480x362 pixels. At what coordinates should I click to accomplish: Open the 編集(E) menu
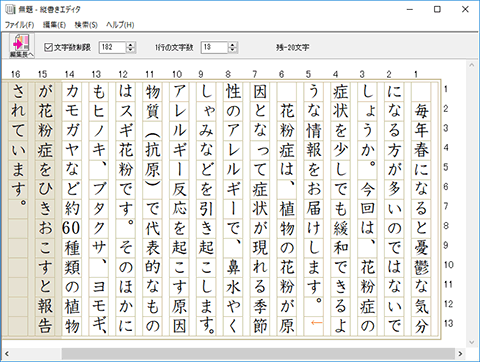coord(54,25)
